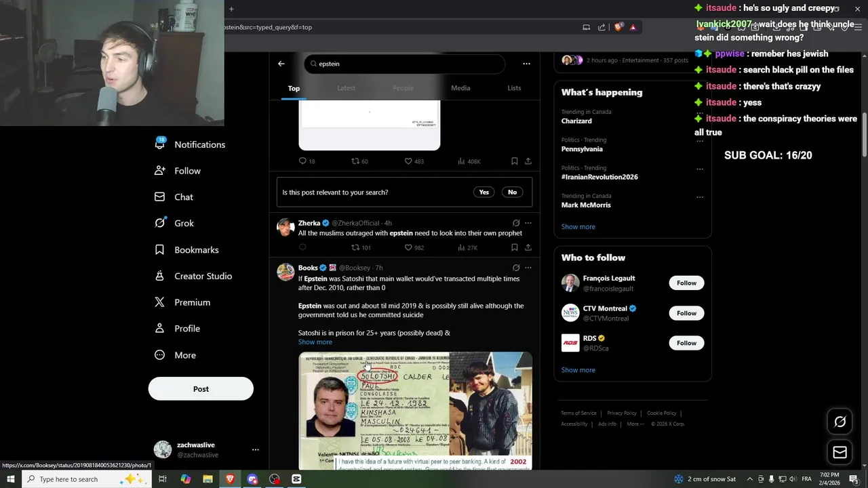
Task: Open the Terms of Service link
Action: click(x=578, y=413)
